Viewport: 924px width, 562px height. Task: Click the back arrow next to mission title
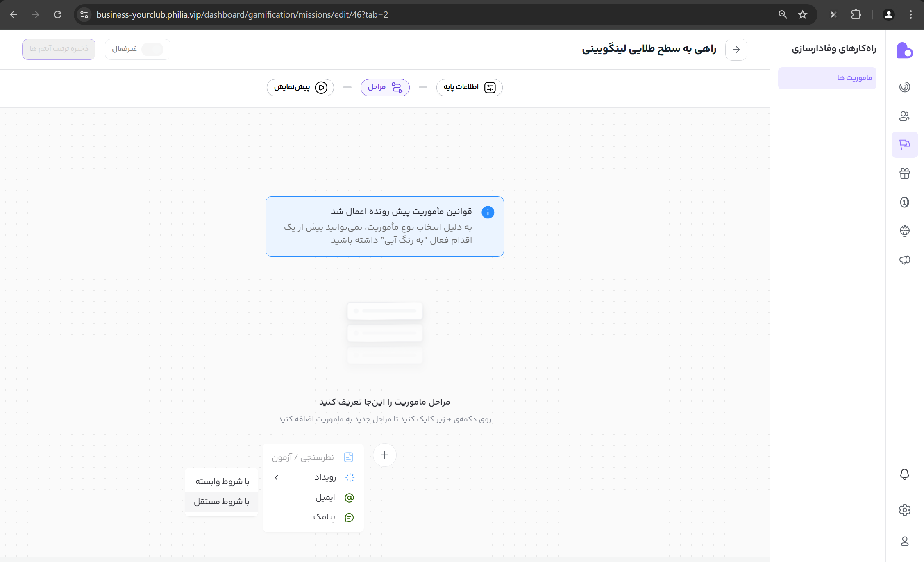(736, 50)
